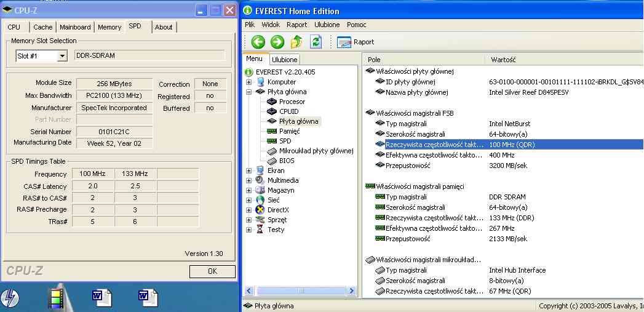
Task: Open the Plik menu
Action: 250,25
